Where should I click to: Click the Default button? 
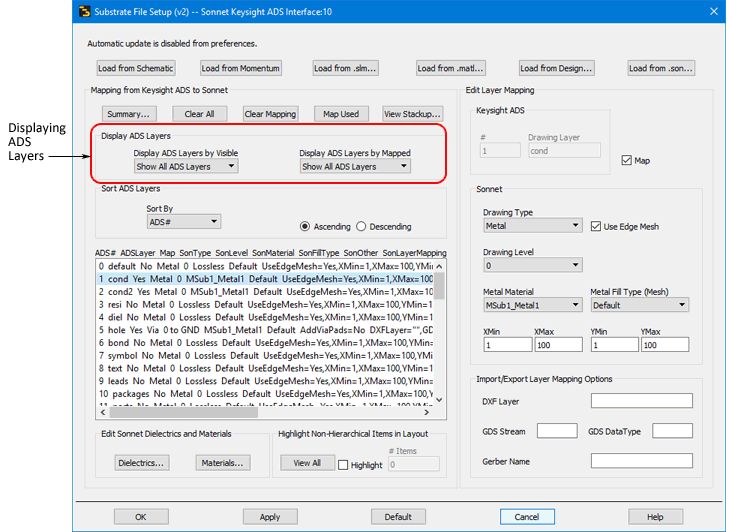pos(398,517)
